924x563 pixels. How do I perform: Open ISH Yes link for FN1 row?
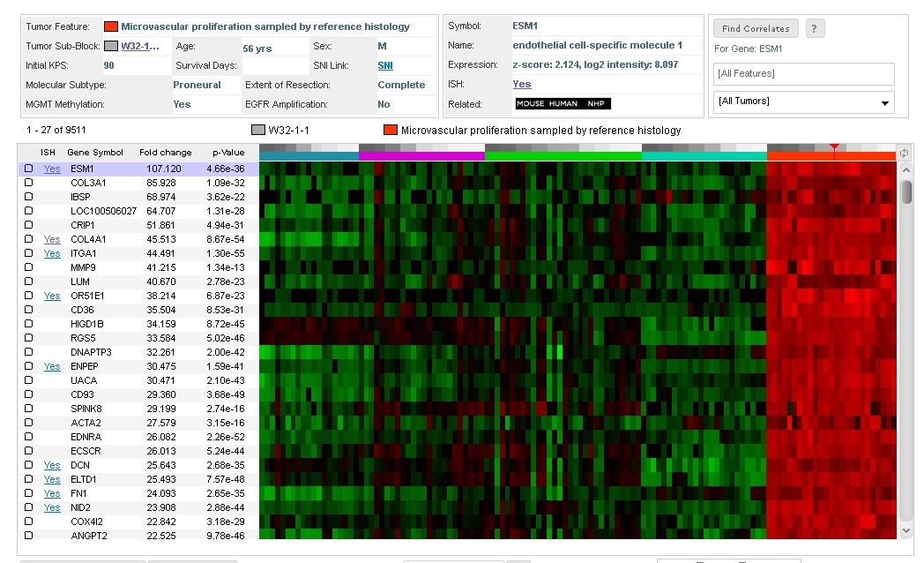pos(52,493)
